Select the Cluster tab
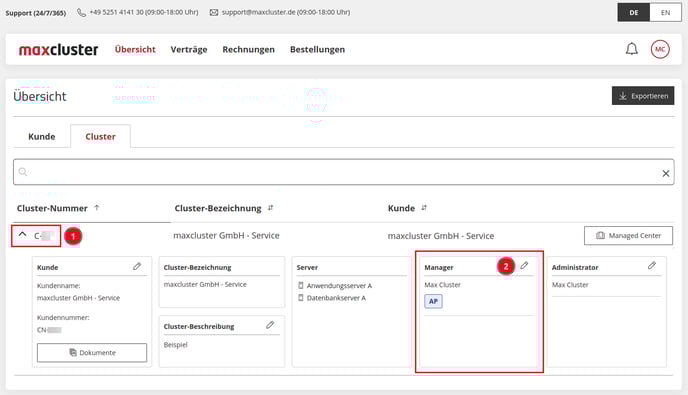The height and width of the screenshot is (395, 688). point(100,136)
